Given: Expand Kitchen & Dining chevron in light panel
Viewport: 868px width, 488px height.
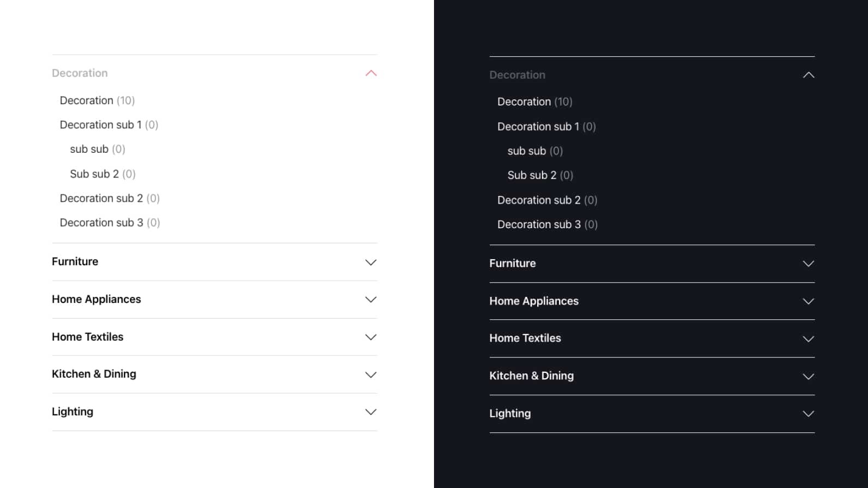Looking at the screenshot, I should [x=371, y=375].
